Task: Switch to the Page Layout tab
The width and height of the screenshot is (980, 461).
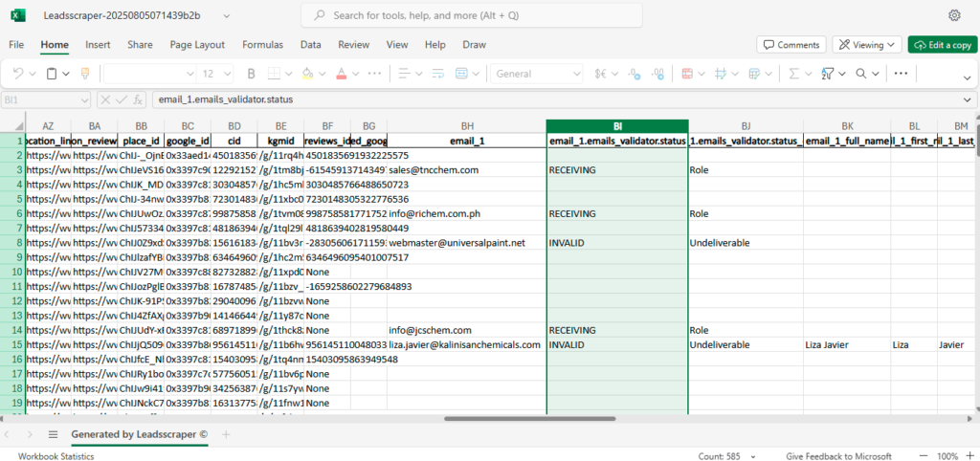Action: pos(197,45)
